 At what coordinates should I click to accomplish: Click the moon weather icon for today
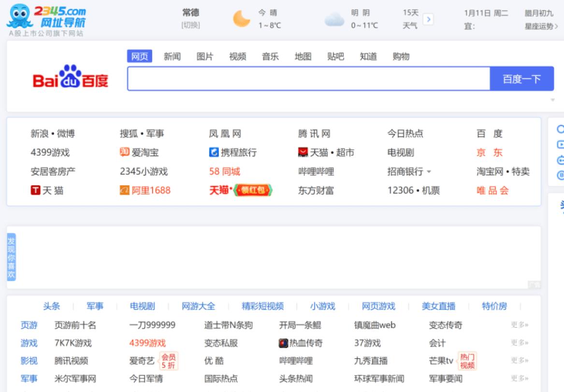[x=241, y=19]
